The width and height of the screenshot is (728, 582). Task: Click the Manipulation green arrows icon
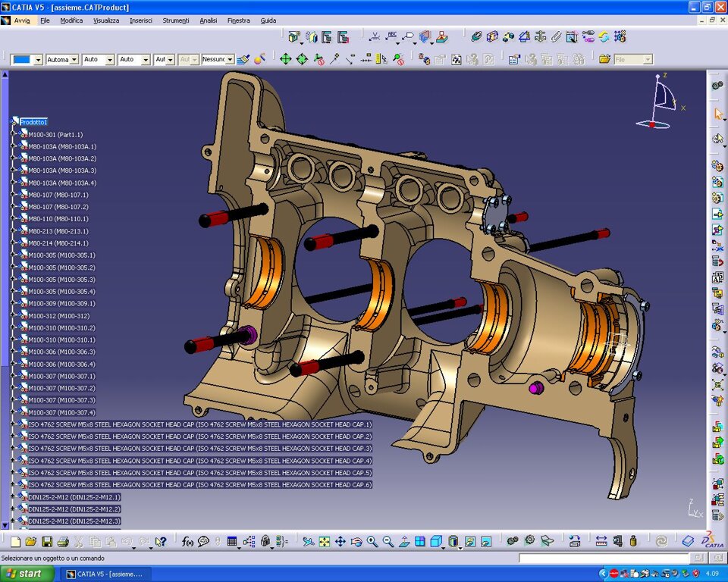[286, 59]
